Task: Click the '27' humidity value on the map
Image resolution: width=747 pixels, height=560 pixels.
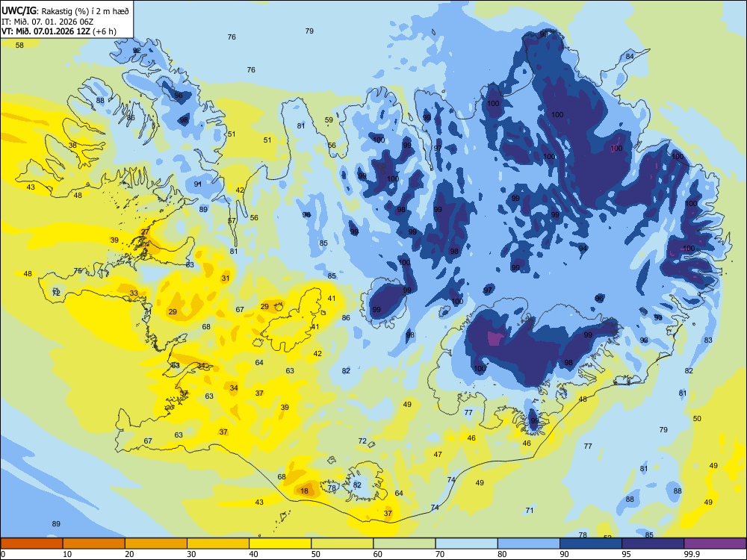Action: (146, 232)
